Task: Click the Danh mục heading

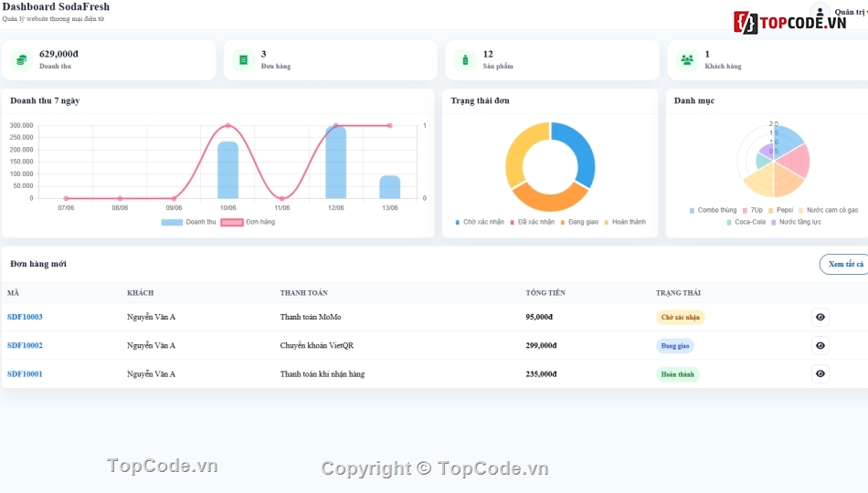Action: [x=694, y=100]
